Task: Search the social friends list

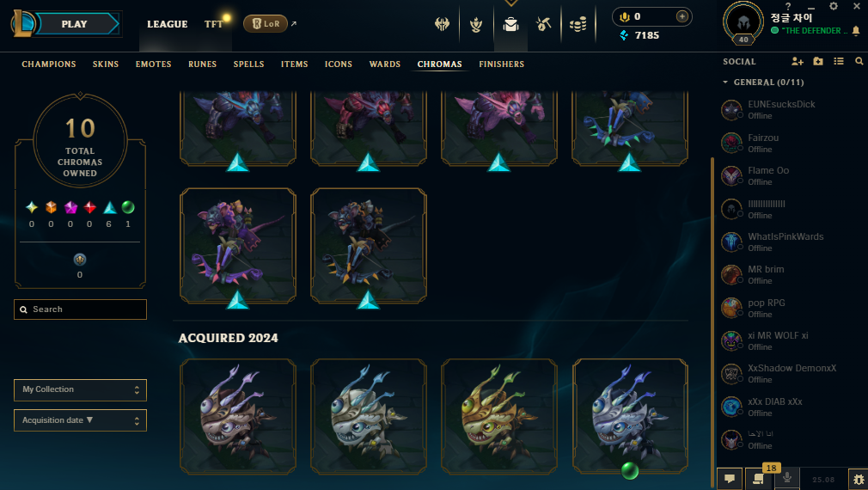Action: tap(859, 61)
